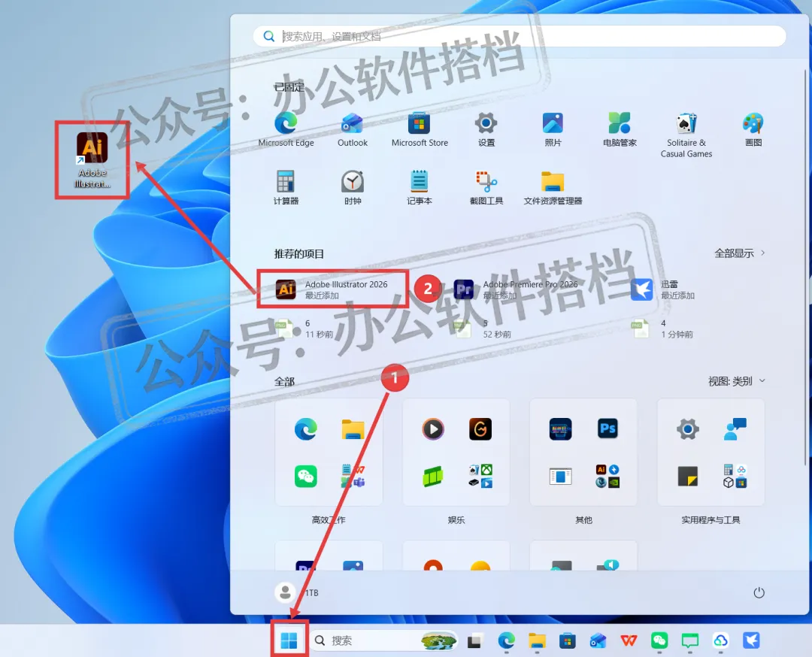Open Settings gear in 实用程序与工具

tap(688, 429)
